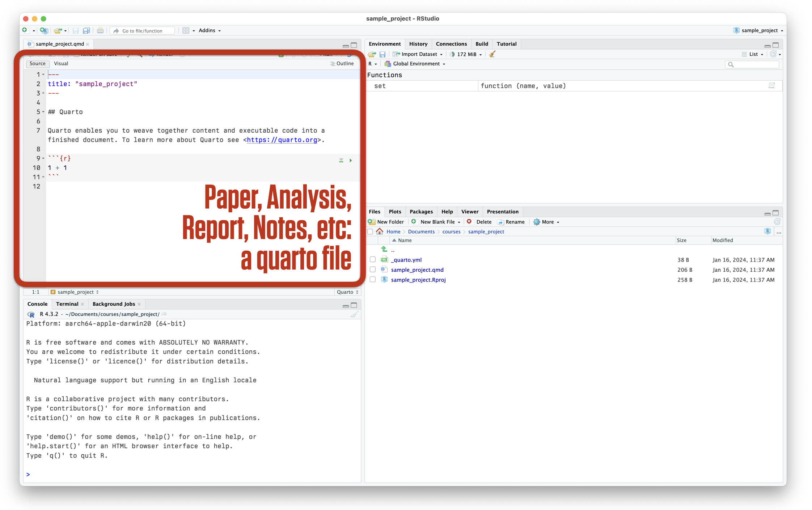Go to the project directory in Files

pos(767,231)
